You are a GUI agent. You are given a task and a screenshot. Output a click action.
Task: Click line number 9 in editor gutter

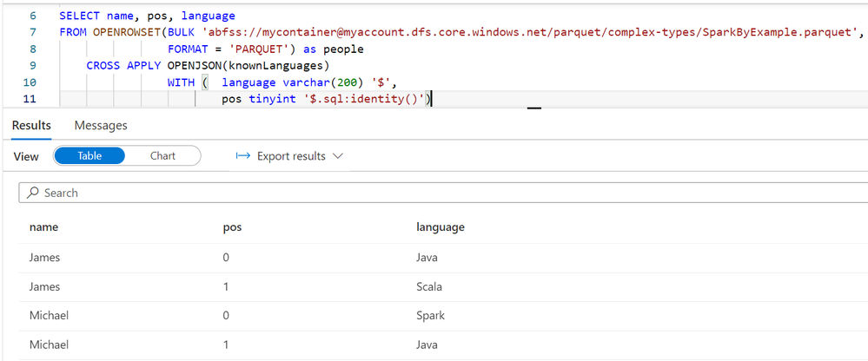pyautogui.click(x=33, y=65)
